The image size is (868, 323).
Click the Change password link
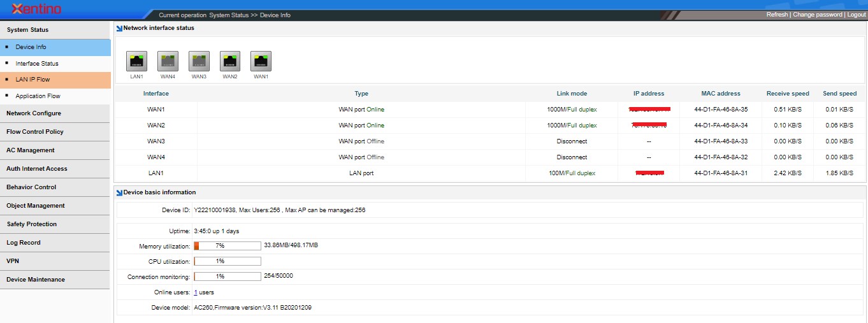point(817,15)
